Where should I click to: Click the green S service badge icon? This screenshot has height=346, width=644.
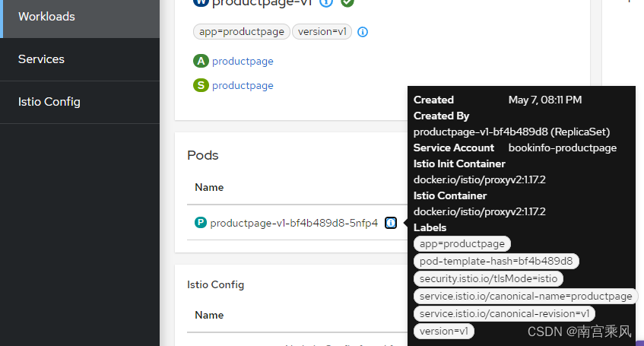point(201,86)
